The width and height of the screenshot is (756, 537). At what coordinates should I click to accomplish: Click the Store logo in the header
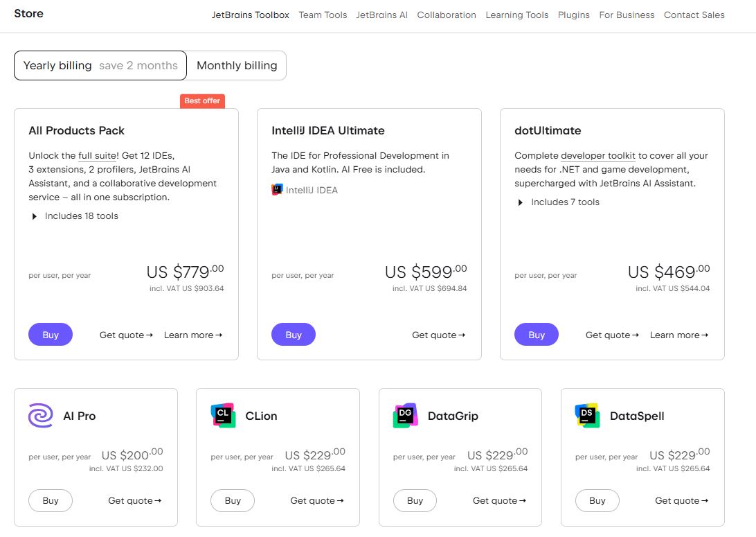point(28,13)
